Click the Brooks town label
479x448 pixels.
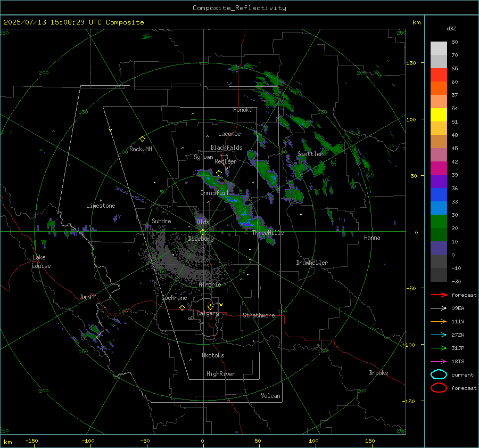tap(378, 373)
